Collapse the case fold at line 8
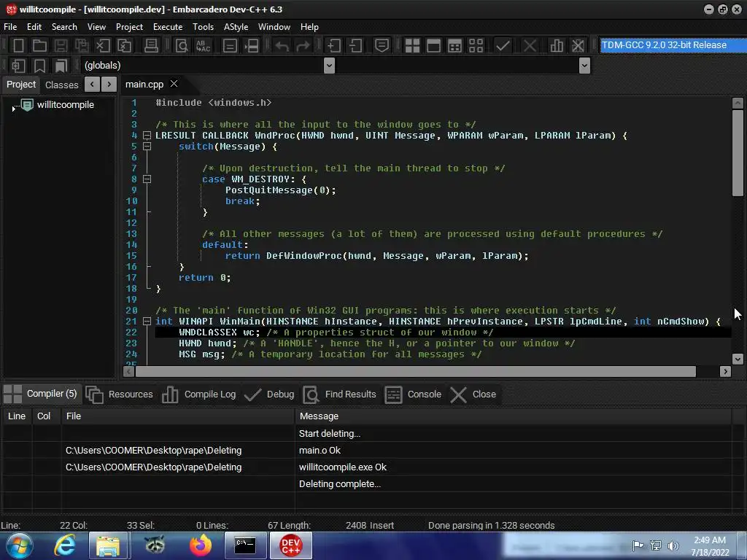Image resolution: width=747 pixels, height=560 pixels. [x=147, y=179]
